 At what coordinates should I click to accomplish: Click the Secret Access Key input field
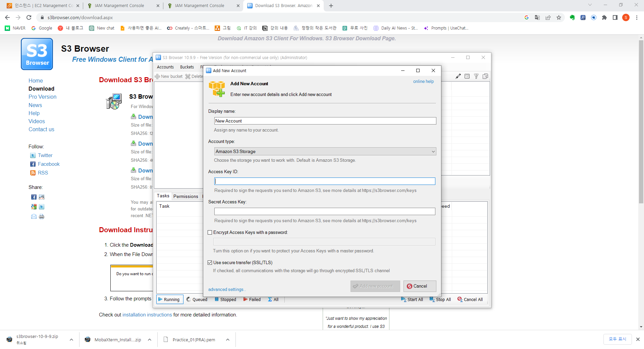325,211
